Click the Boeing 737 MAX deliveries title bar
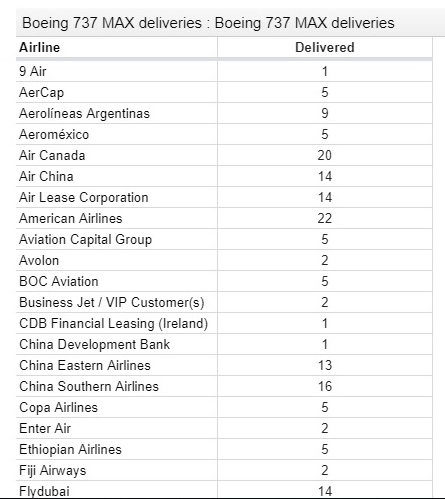The image size is (445, 499). pyautogui.click(x=230, y=23)
